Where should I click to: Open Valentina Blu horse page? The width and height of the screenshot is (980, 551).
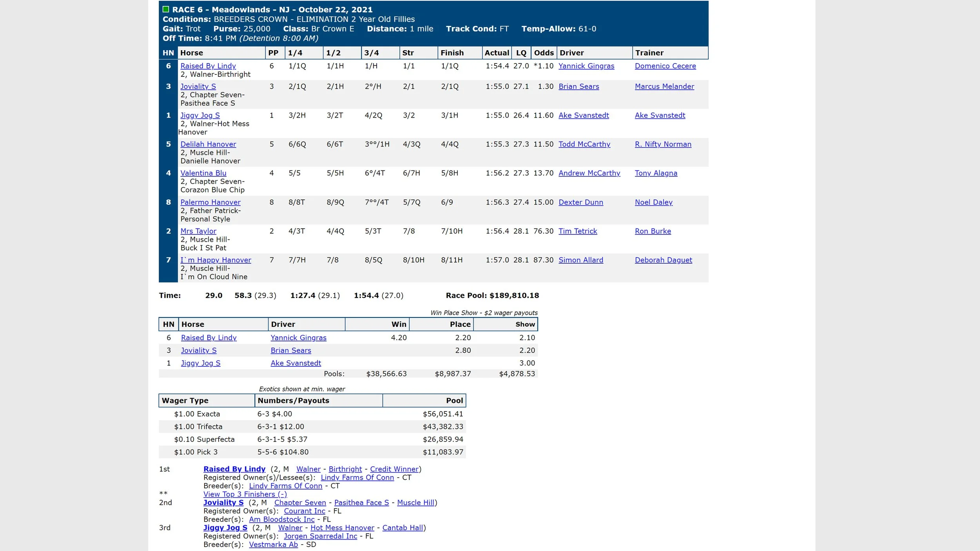[203, 173]
